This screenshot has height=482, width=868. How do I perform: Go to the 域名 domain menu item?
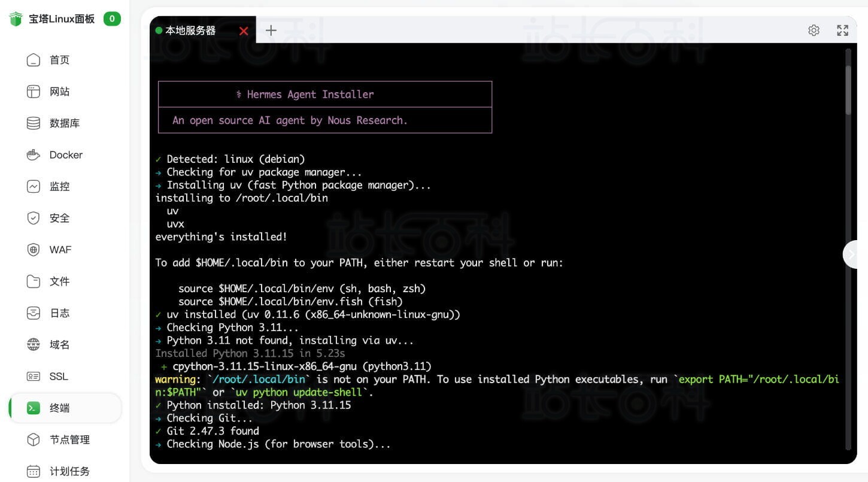tap(59, 345)
